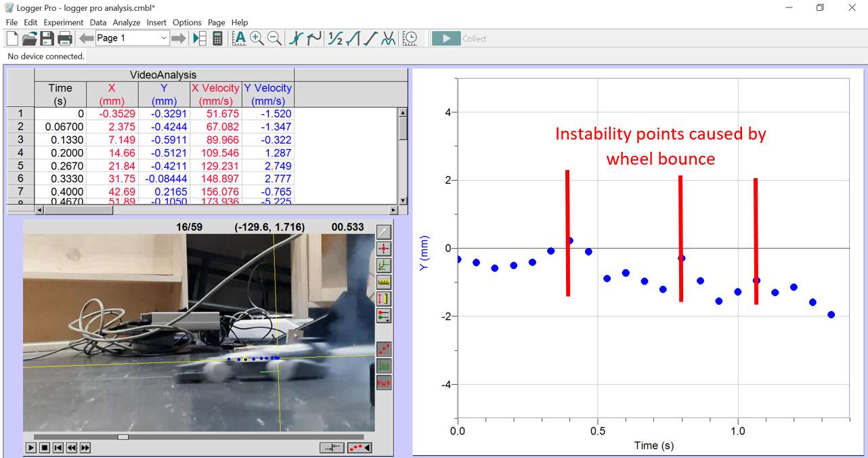Click the sync video to graph button
Viewport: 868px width, 458px height.
(332, 448)
